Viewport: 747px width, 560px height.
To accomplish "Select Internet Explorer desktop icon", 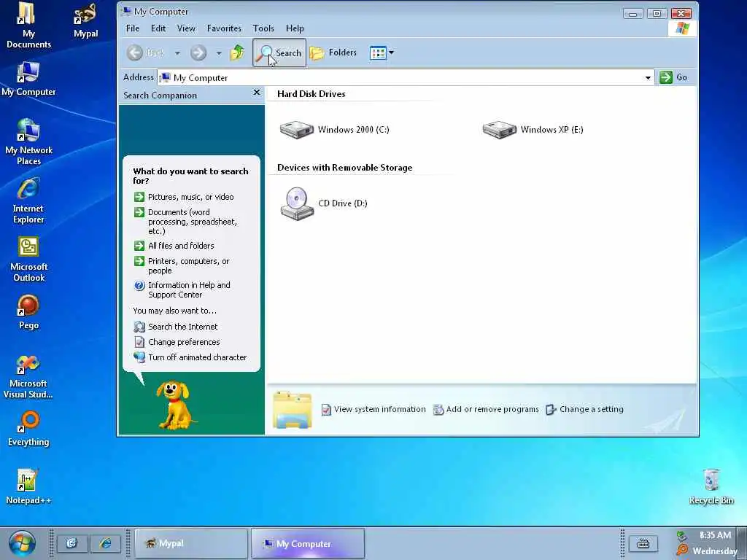I will (x=28, y=201).
